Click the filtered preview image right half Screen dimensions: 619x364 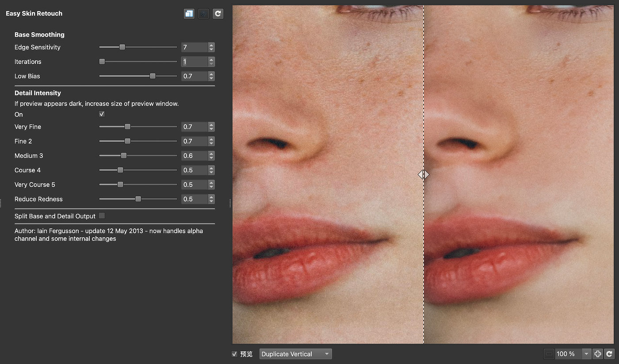coord(519,174)
